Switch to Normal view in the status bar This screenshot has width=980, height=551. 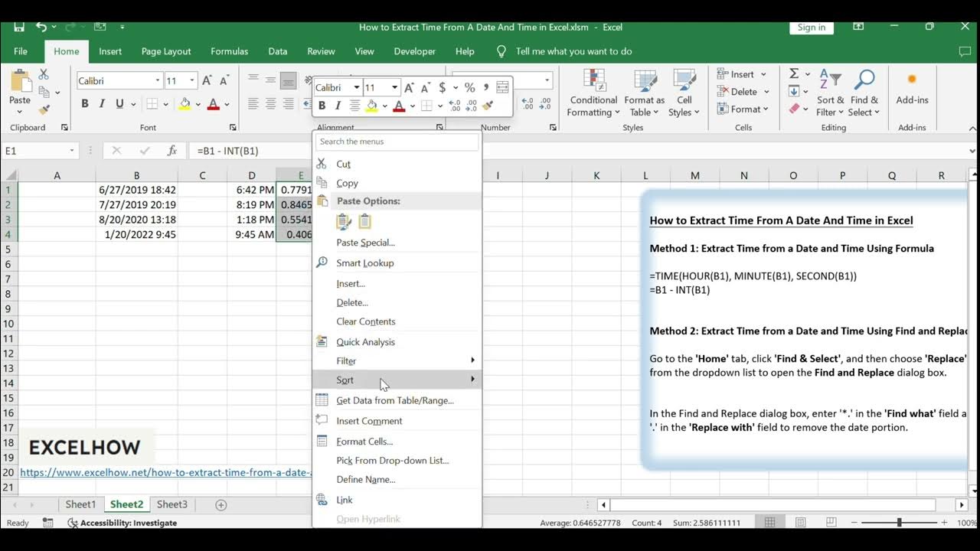click(770, 523)
